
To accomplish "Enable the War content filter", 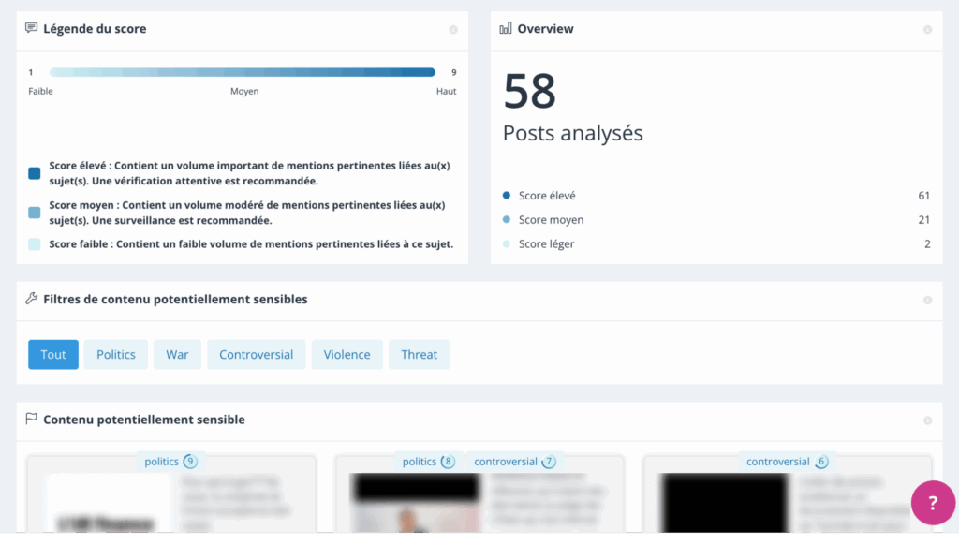I will point(177,355).
